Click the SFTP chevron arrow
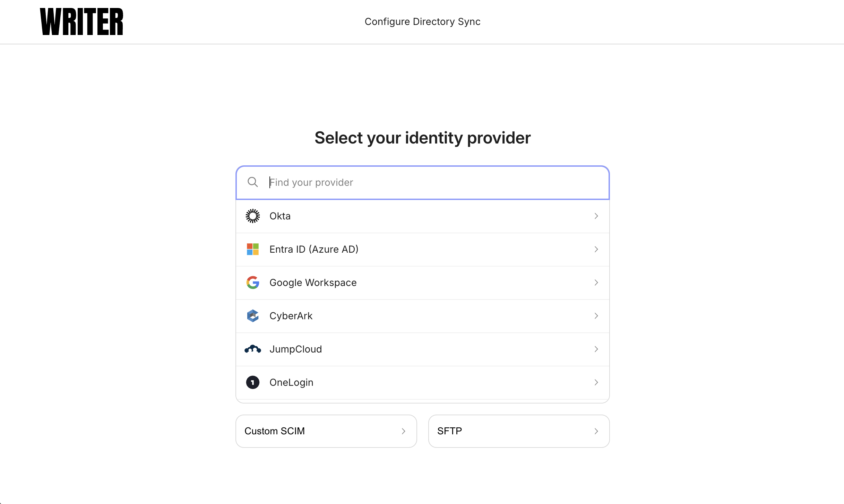 [596, 431]
